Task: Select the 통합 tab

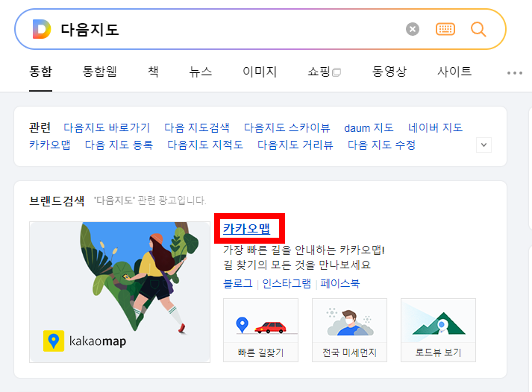Action: pyautogui.click(x=41, y=72)
